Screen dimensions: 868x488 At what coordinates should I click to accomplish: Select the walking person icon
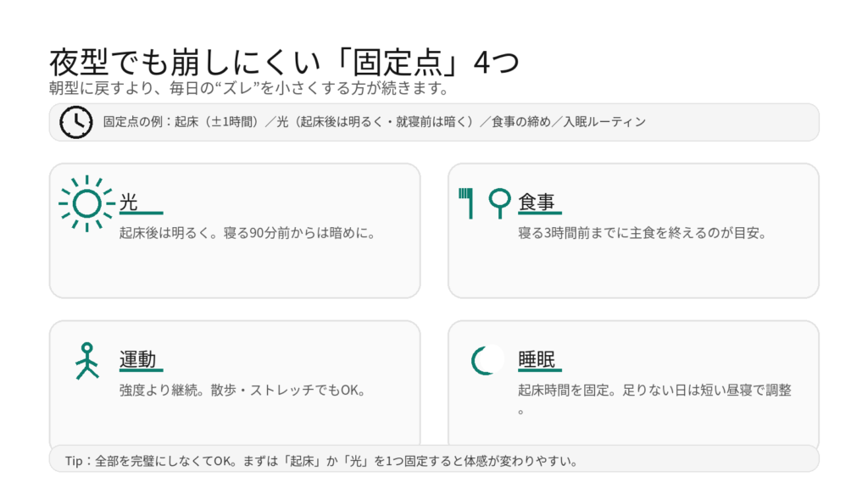[86, 361]
